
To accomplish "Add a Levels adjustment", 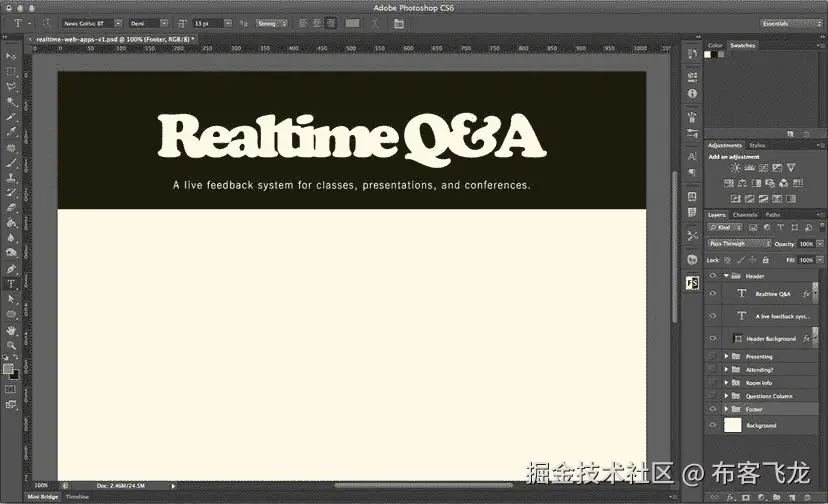I will [x=749, y=168].
